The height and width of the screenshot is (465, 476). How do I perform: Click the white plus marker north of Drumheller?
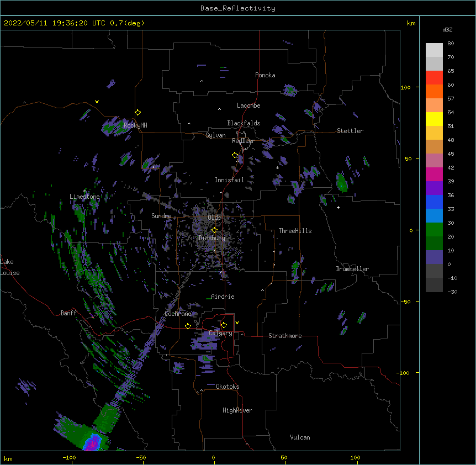[338, 207]
